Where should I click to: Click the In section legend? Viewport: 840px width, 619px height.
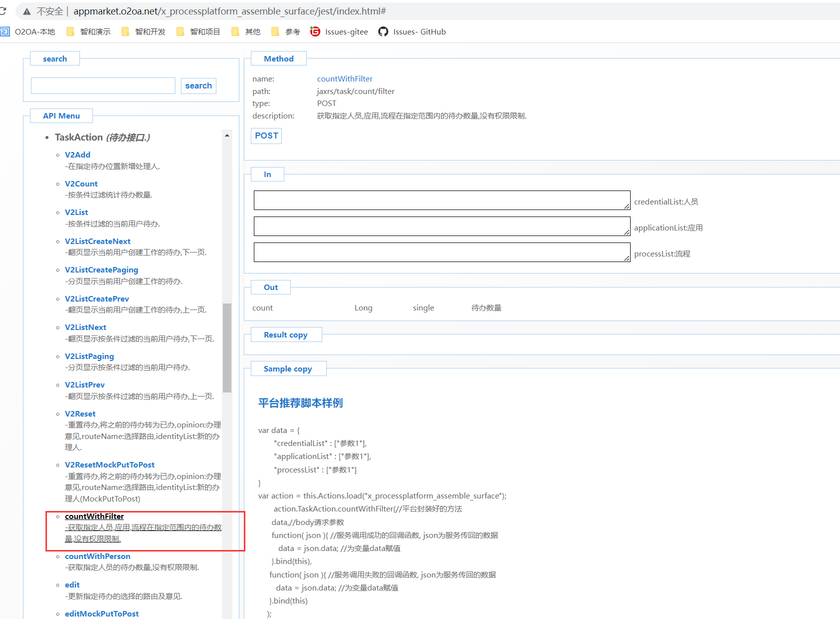point(267,174)
